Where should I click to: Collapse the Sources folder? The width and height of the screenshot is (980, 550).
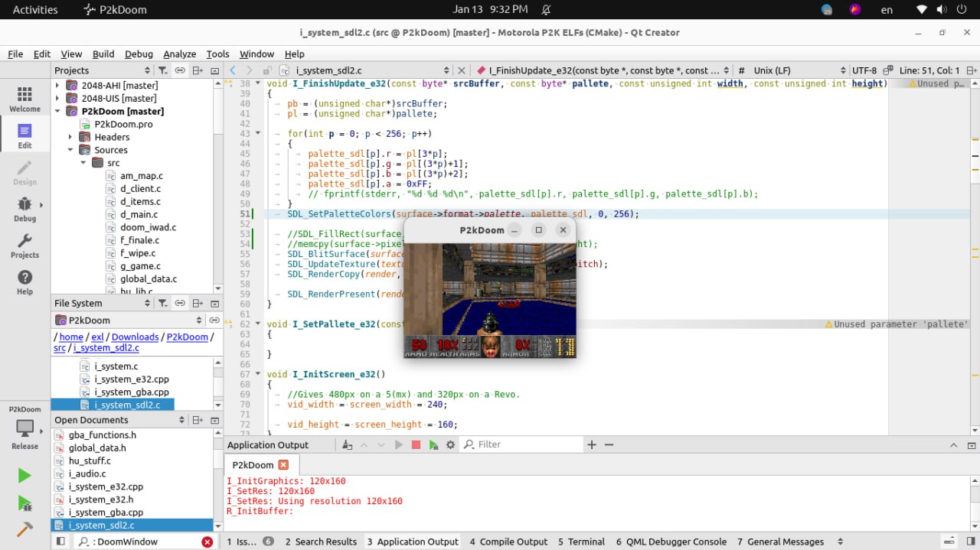click(70, 150)
